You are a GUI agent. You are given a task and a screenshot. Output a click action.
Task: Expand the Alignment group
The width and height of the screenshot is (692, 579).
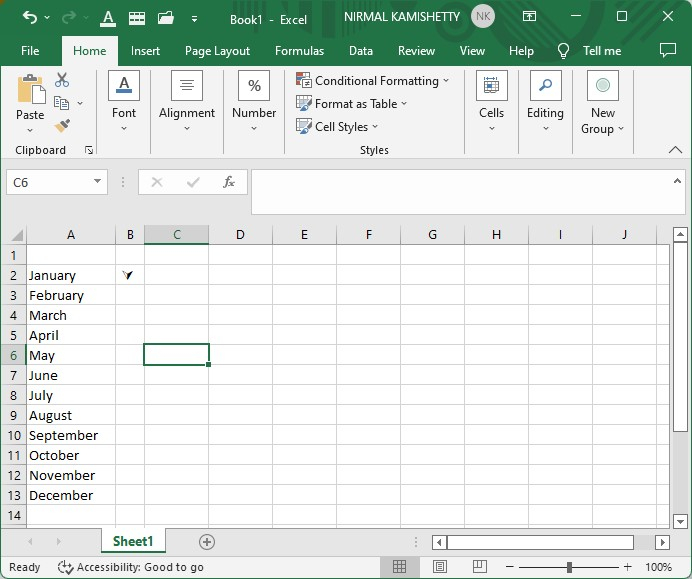coord(187,101)
